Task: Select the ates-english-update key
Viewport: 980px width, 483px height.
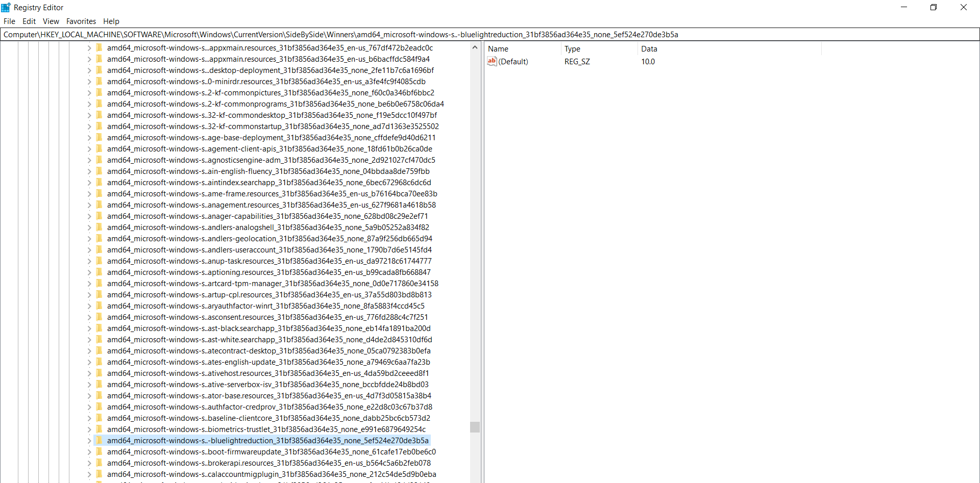Action: click(268, 362)
